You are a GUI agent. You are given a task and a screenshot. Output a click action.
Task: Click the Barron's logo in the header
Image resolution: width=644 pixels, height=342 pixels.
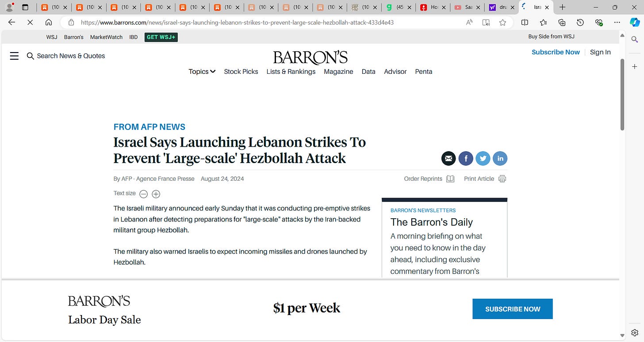click(x=310, y=57)
